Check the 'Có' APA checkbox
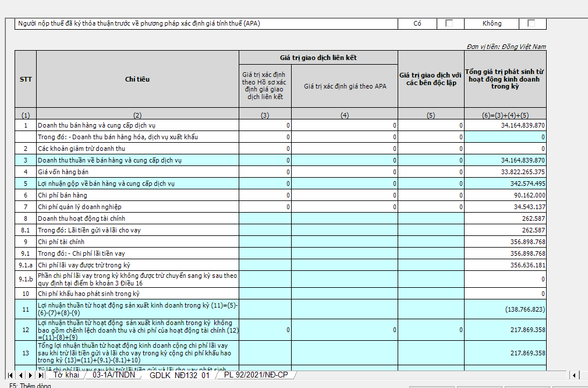Viewport: 588px width, 388px height. (x=449, y=23)
